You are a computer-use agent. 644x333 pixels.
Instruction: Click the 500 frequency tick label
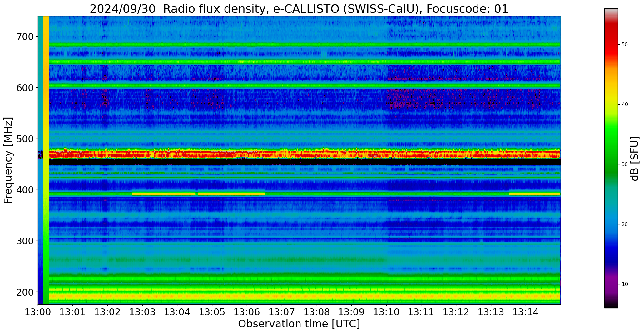point(25,139)
